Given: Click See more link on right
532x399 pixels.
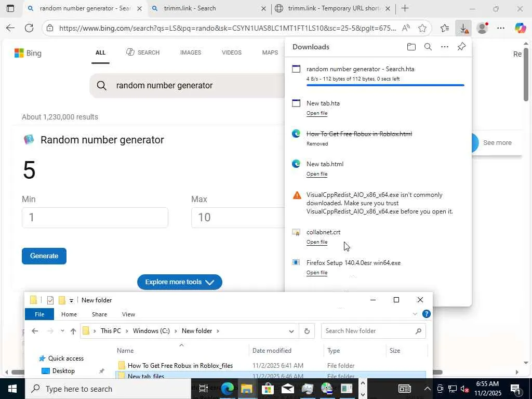Looking at the screenshot, I should click(x=497, y=143).
